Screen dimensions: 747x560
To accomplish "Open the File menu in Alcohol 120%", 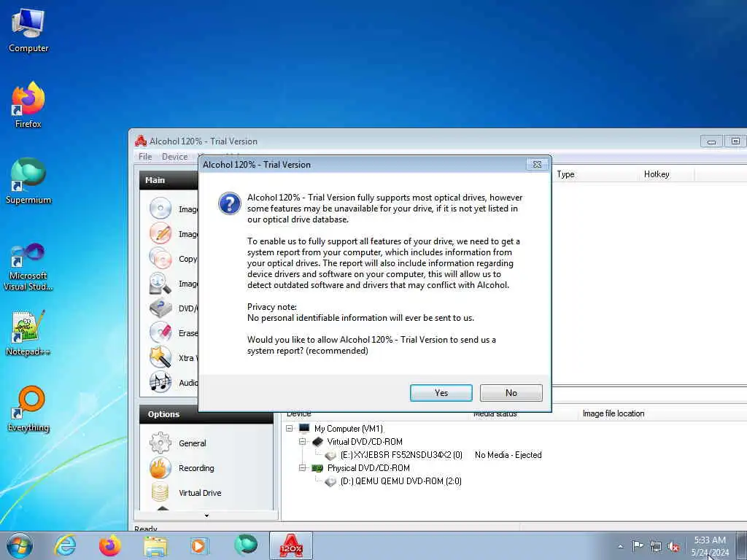I will point(145,157).
